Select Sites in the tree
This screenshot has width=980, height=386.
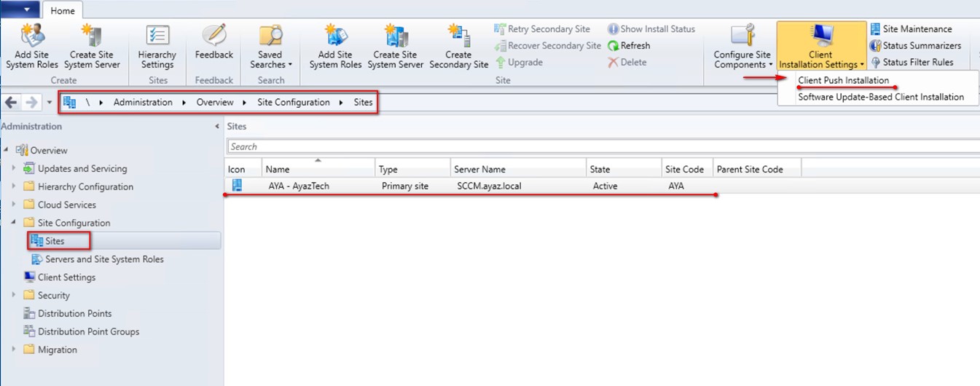(x=55, y=241)
